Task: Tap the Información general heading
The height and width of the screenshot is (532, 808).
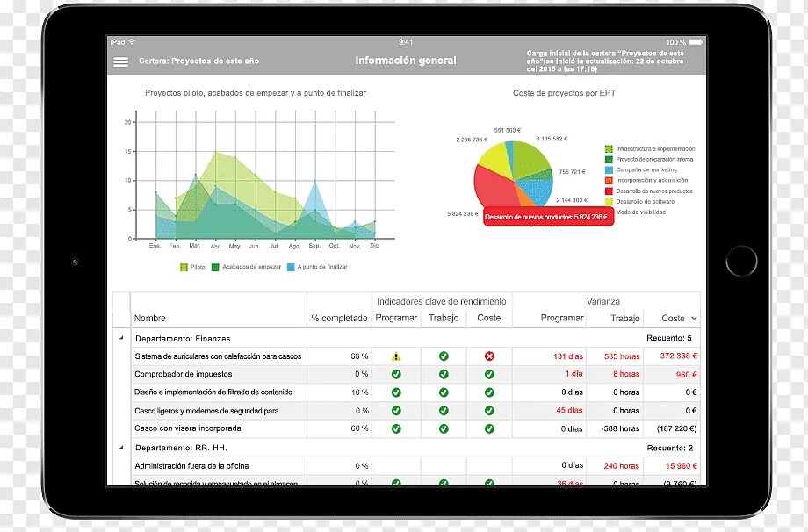Action: point(406,61)
